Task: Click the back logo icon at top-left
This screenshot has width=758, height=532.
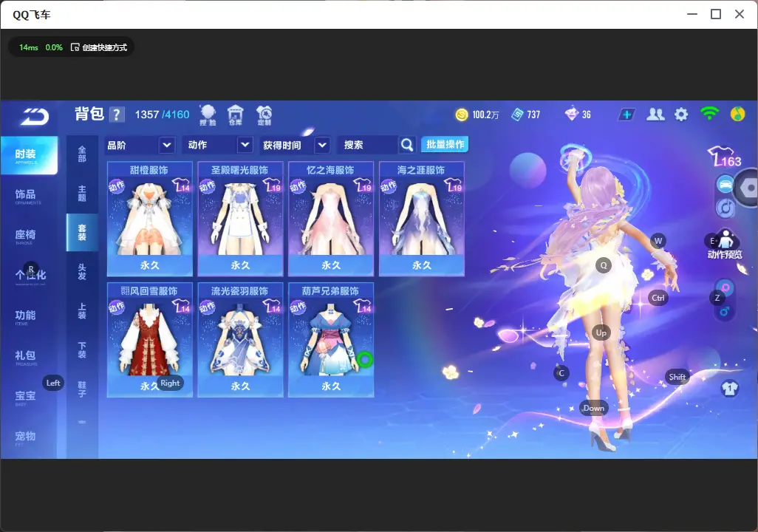Action: pyautogui.click(x=35, y=117)
